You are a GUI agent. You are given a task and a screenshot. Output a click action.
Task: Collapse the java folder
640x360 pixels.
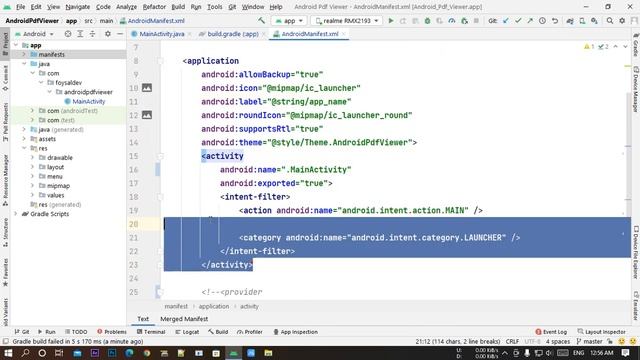pos(24,64)
